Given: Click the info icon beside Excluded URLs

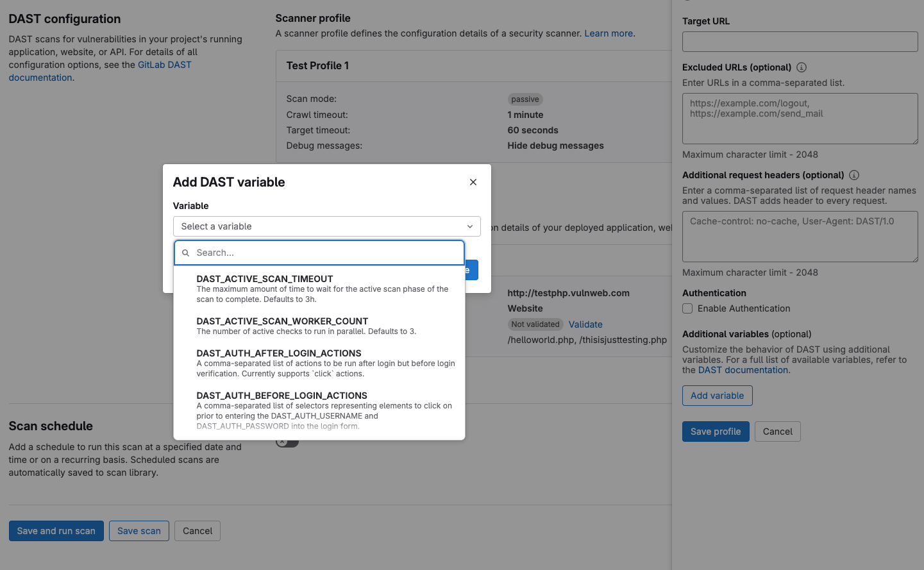Looking at the screenshot, I should (802, 67).
